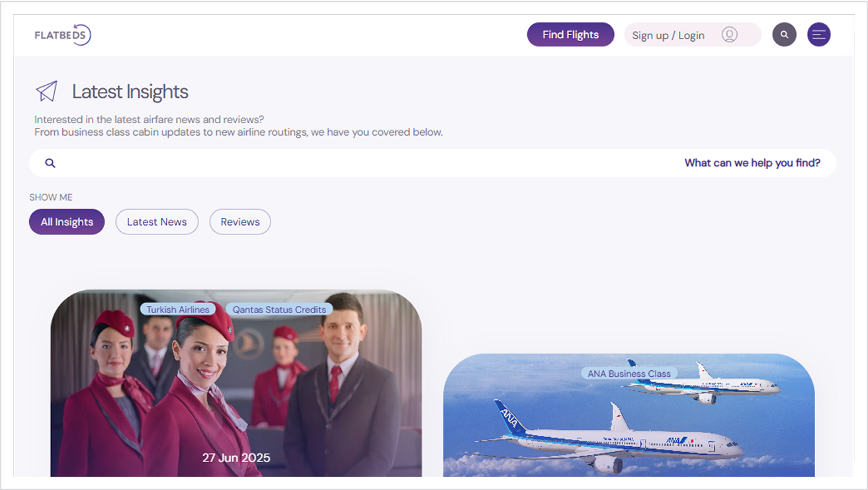This screenshot has width=868, height=490.
Task: Click the dark search icon in header
Action: pos(784,35)
